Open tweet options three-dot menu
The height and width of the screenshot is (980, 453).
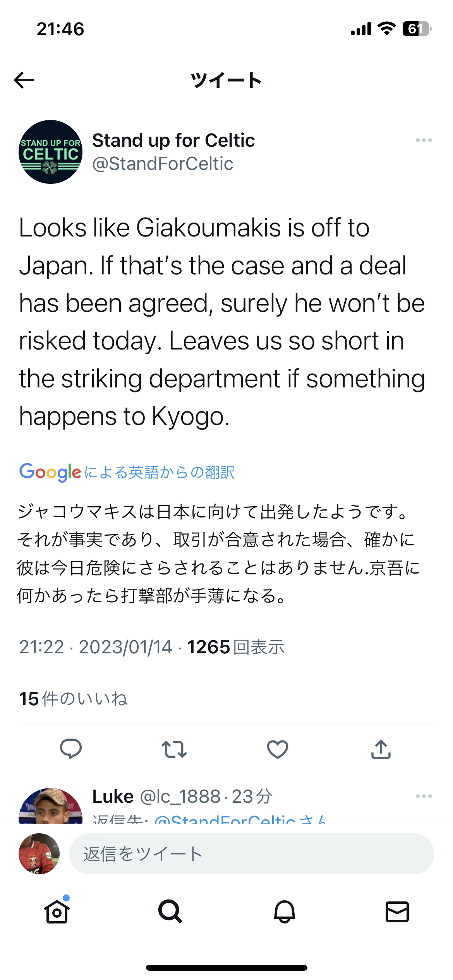tap(424, 140)
